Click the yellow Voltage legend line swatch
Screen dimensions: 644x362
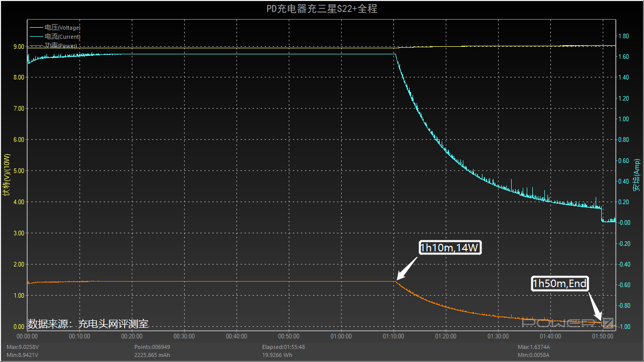coord(37,28)
